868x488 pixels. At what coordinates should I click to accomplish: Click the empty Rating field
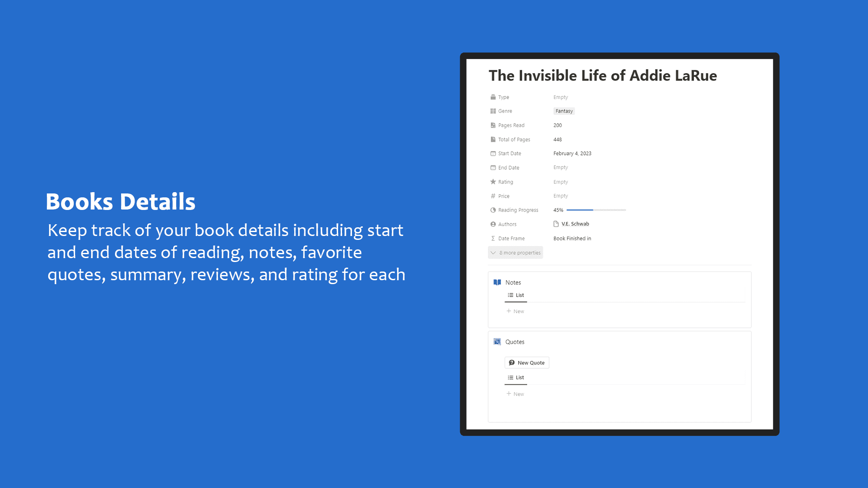point(560,182)
